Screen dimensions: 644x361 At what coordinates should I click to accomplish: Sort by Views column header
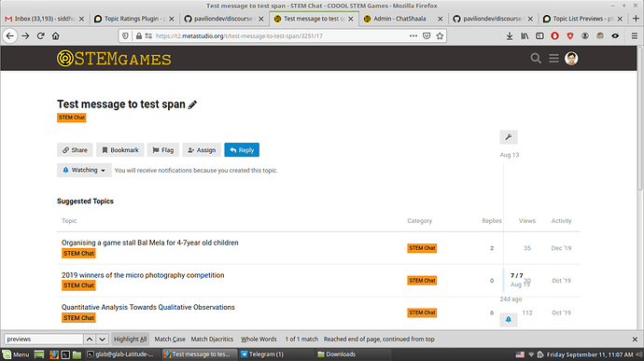coord(527,221)
